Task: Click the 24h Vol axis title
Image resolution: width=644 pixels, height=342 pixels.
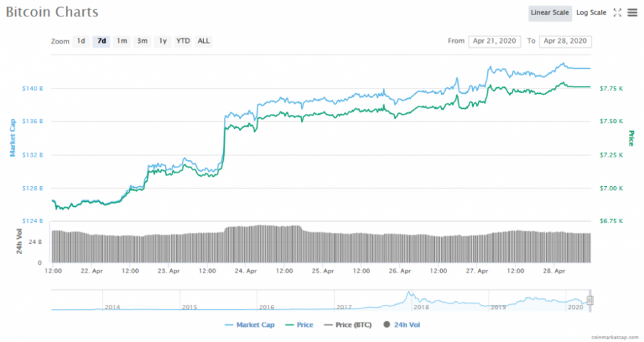Action: pyautogui.click(x=19, y=241)
